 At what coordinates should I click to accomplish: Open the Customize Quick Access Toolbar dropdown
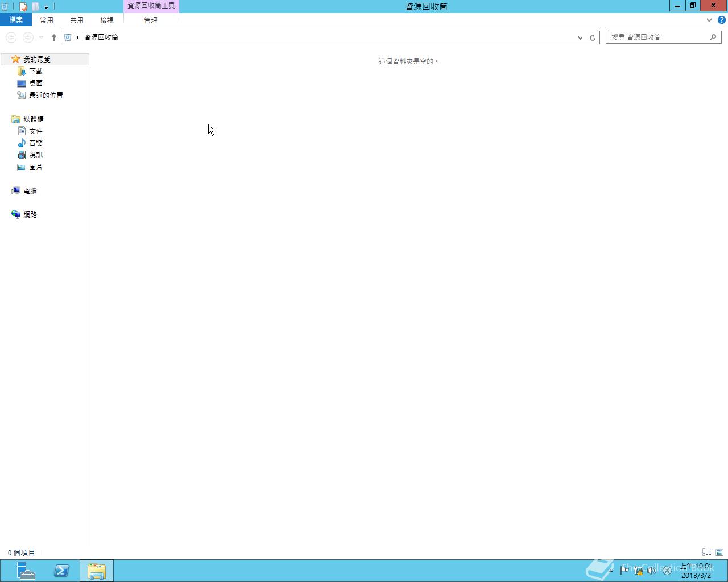46,7
